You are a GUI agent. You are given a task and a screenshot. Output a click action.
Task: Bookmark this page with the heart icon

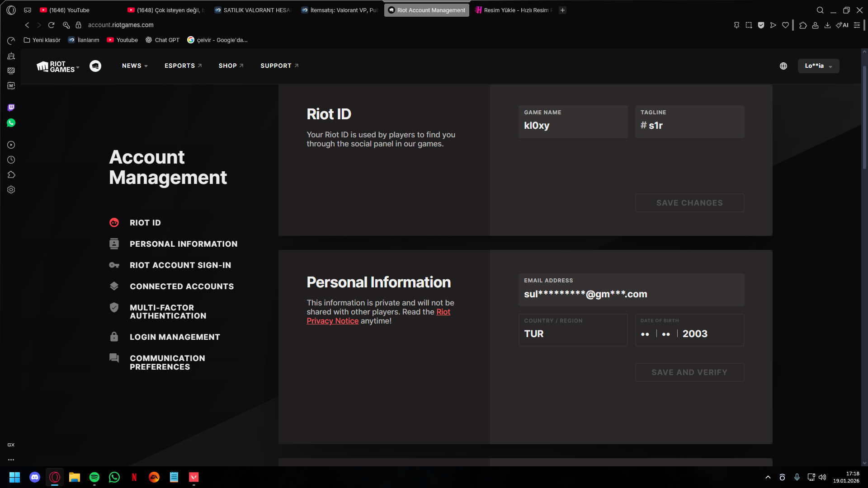(x=785, y=25)
